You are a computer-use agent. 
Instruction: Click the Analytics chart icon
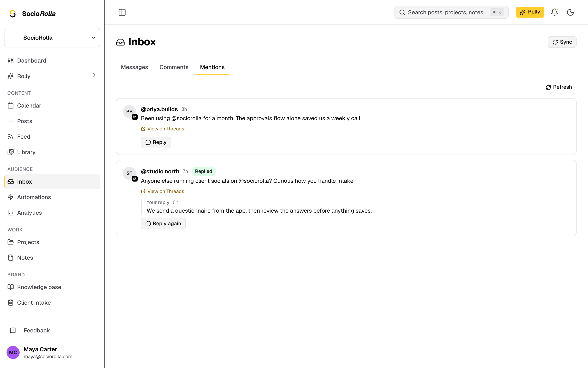tap(10, 213)
